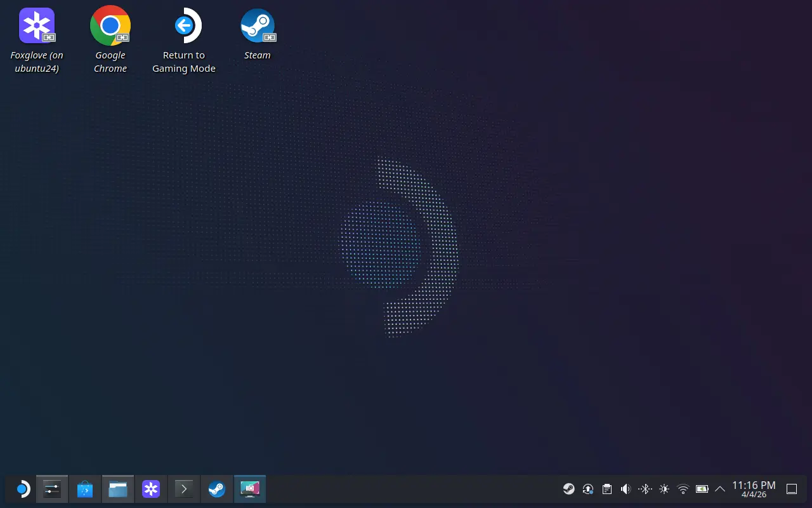Screen dimensions: 812x508
Task: Adjust screen brightness from the tray
Action: (x=664, y=489)
